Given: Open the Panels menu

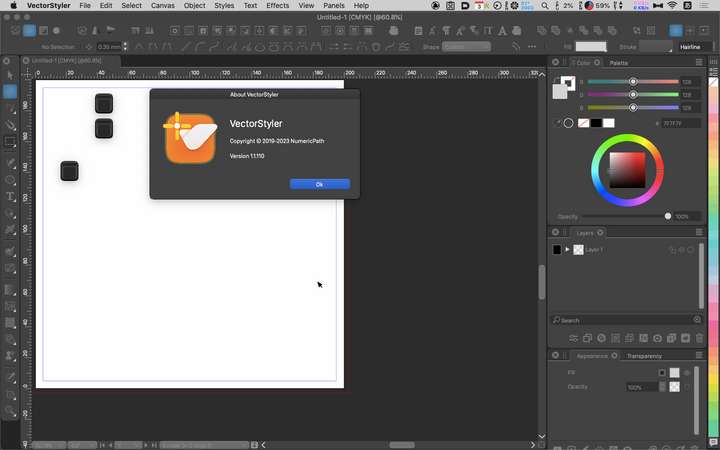Looking at the screenshot, I should [x=334, y=6].
